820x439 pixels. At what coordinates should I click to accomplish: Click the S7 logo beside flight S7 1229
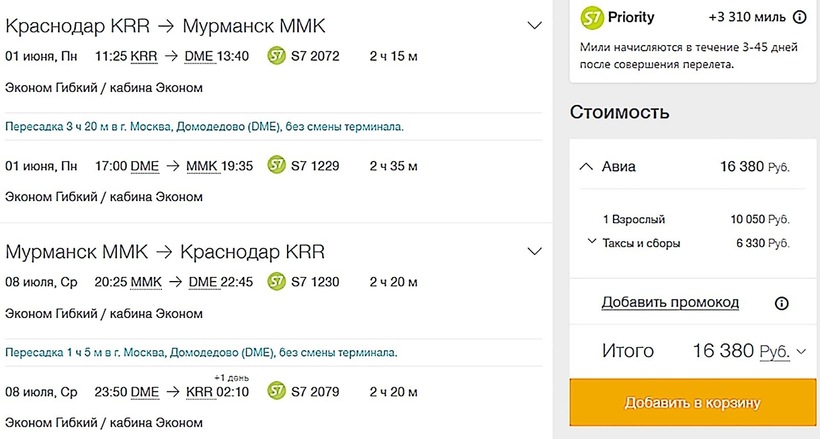tap(277, 166)
